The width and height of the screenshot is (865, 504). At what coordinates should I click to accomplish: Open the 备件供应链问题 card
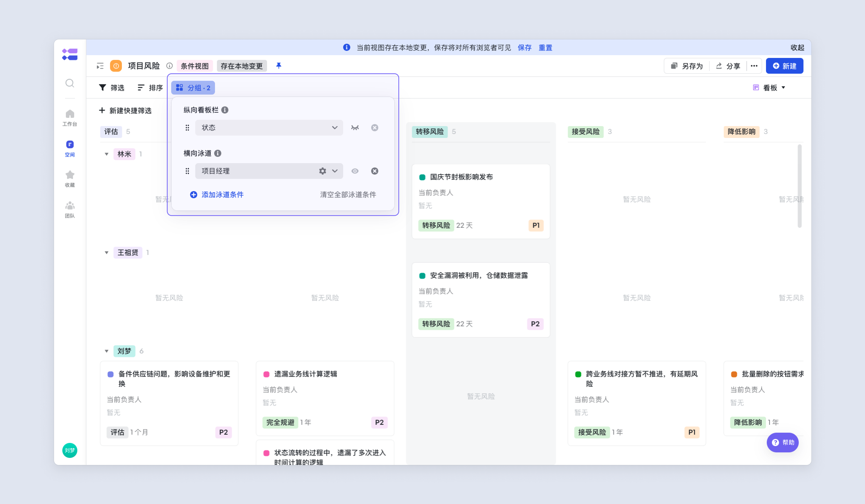coord(169,403)
